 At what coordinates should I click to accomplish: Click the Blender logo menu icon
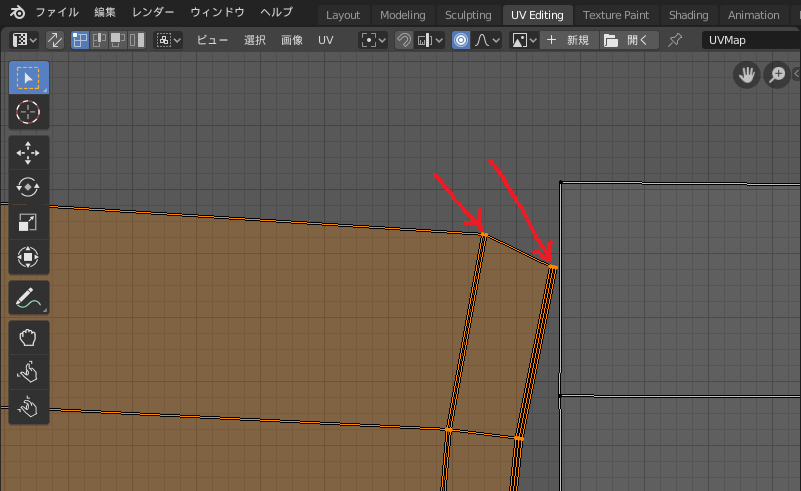pos(17,12)
